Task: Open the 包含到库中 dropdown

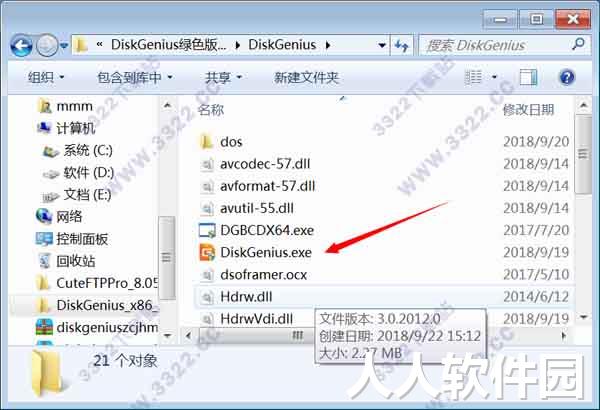Action: pyautogui.click(x=135, y=78)
